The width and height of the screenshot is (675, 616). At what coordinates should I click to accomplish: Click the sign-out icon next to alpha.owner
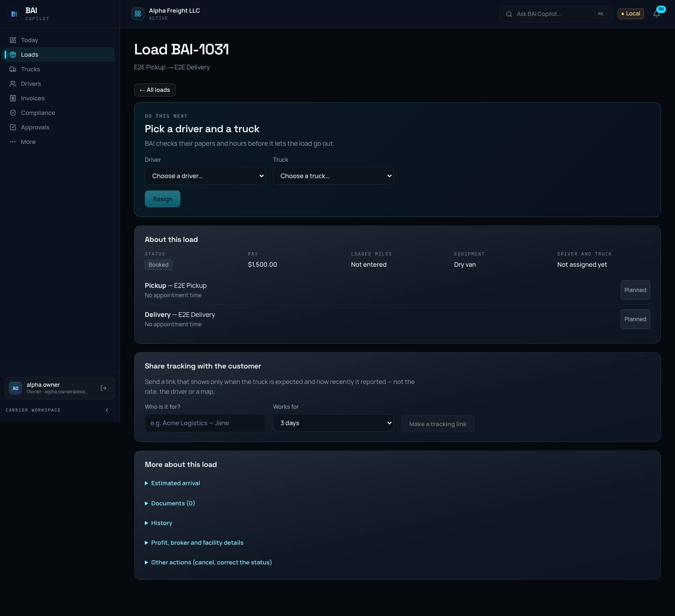pyautogui.click(x=104, y=388)
